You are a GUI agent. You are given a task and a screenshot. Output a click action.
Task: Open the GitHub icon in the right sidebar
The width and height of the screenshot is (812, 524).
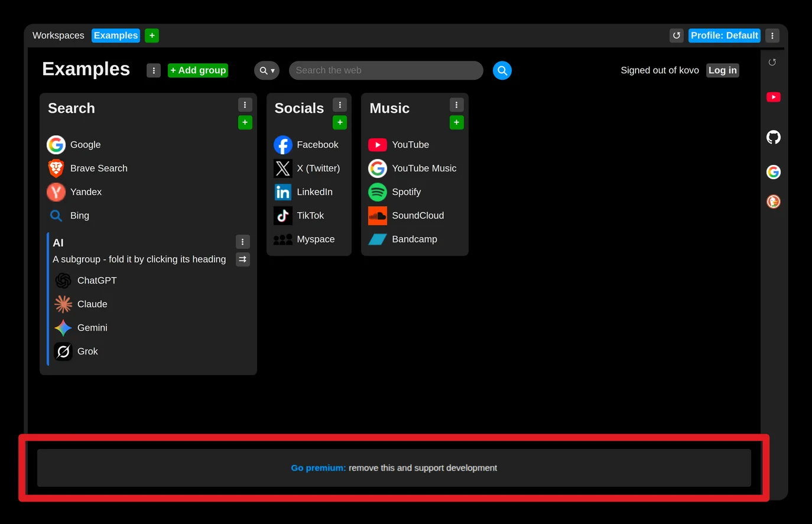click(773, 137)
